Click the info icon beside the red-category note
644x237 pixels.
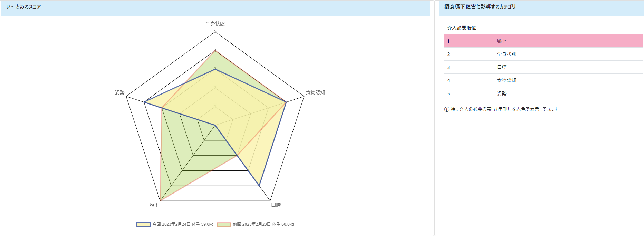(x=447, y=109)
